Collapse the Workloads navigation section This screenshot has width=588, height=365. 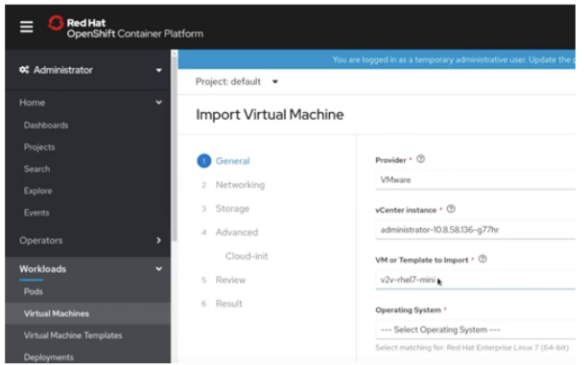[x=90, y=269]
